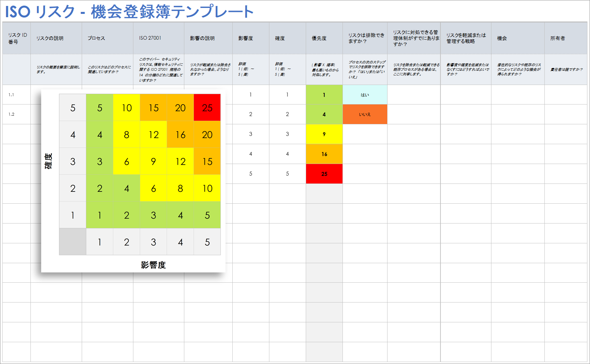Select the 機会 column header
This screenshot has width=590, height=364.
pyautogui.click(x=518, y=38)
